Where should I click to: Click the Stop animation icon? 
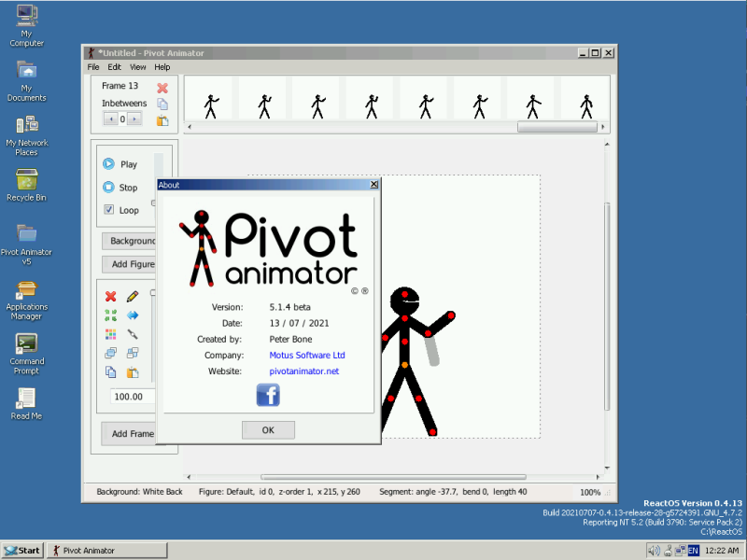point(108,188)
